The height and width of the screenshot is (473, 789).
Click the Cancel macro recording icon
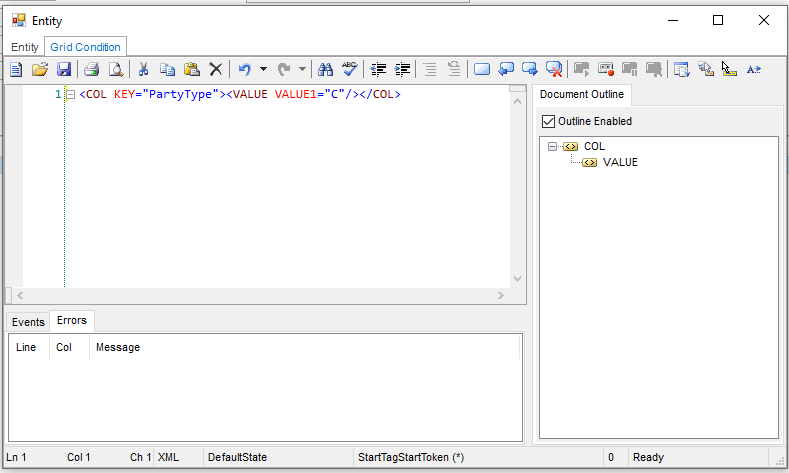(x=654, y=69)
